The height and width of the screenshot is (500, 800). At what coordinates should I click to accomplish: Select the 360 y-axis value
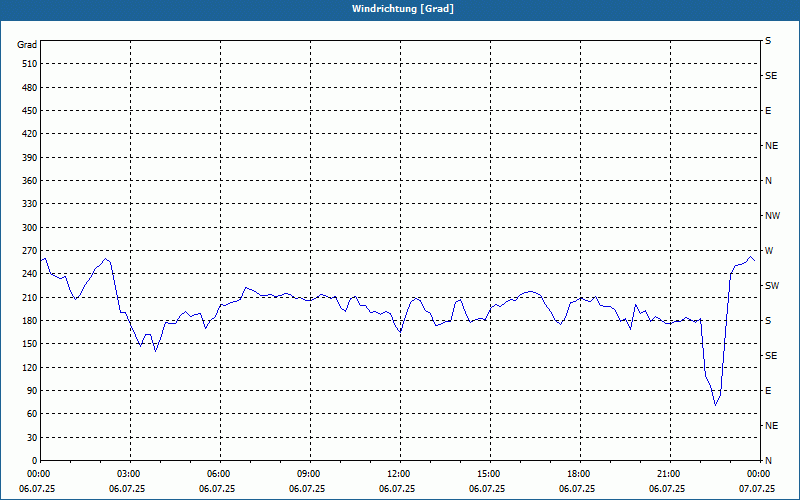point(30,181)
